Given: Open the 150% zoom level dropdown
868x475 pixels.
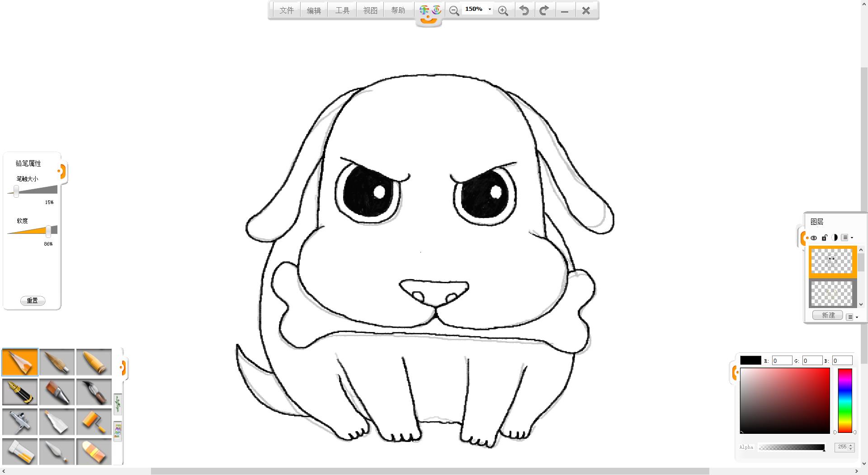Looking at the screenshot, I should coord(490,9).
